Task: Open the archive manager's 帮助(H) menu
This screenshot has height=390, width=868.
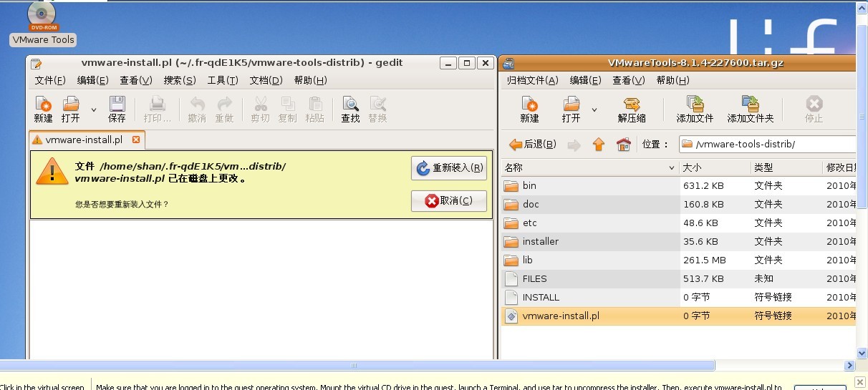Action: 672,80
